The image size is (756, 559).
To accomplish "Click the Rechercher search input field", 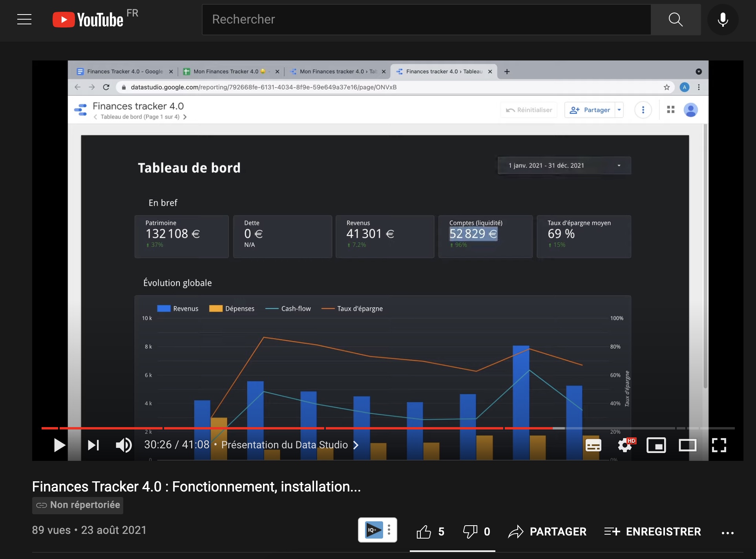I will point(426,19).
